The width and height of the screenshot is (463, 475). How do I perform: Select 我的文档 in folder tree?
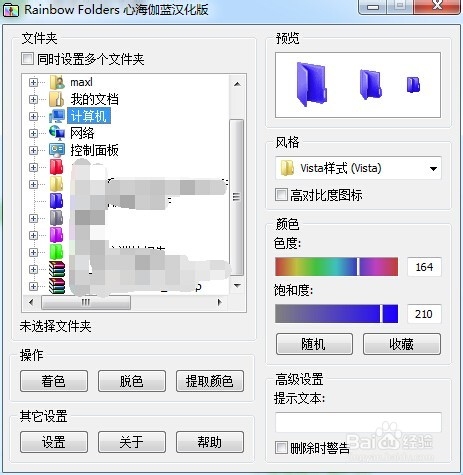point(94,99)
